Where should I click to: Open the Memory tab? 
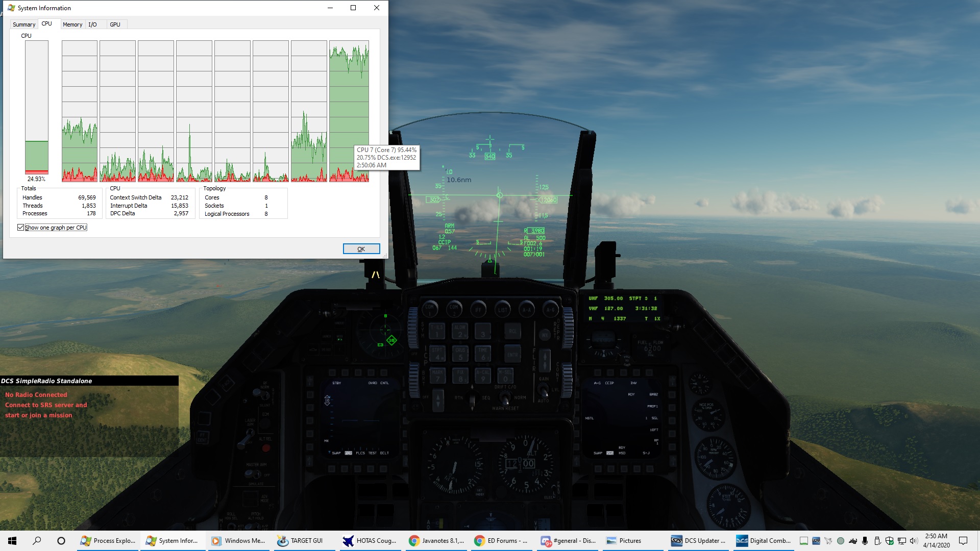(72, 24)
